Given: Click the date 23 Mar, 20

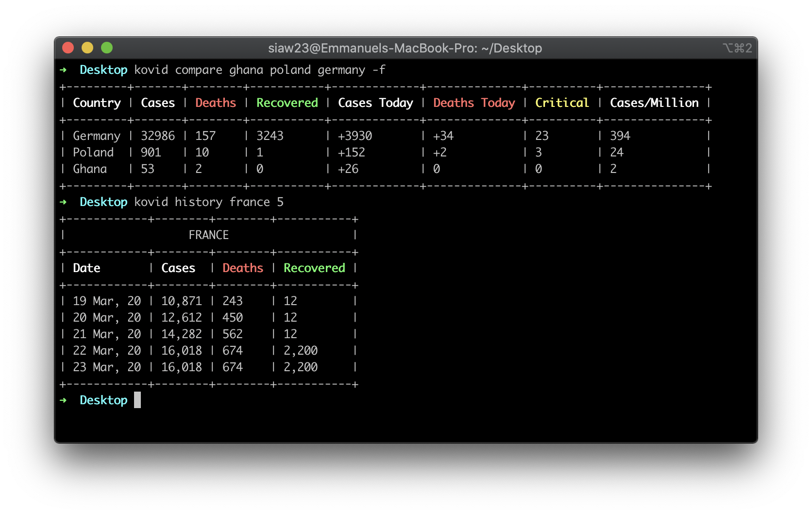Looking at the screenshot, I should click(107, 367).
